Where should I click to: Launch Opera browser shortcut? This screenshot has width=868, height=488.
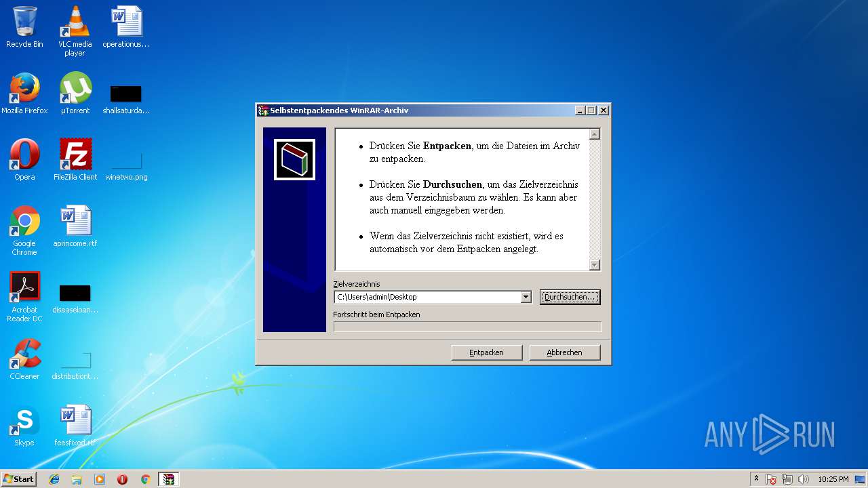(x=24, y=160)
